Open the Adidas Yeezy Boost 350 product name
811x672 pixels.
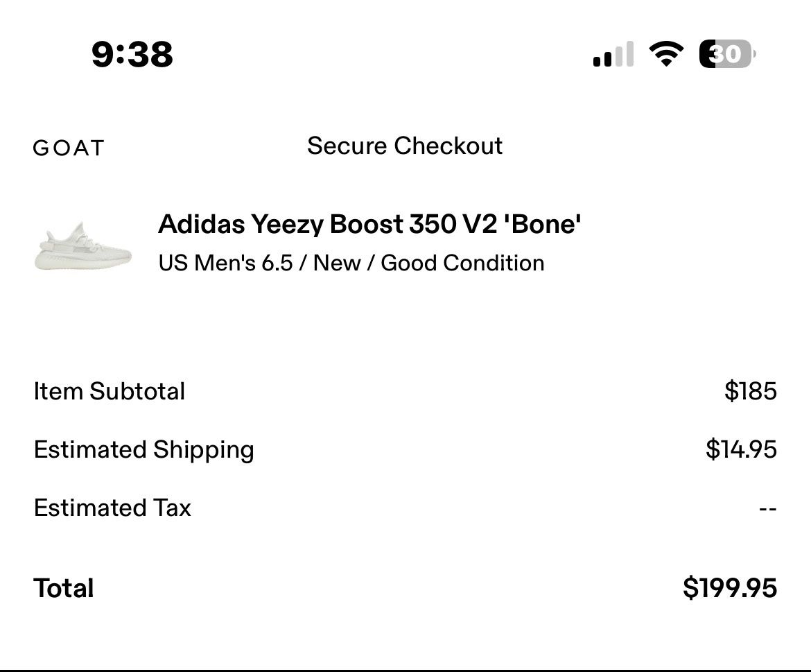(x=371, y=225)
